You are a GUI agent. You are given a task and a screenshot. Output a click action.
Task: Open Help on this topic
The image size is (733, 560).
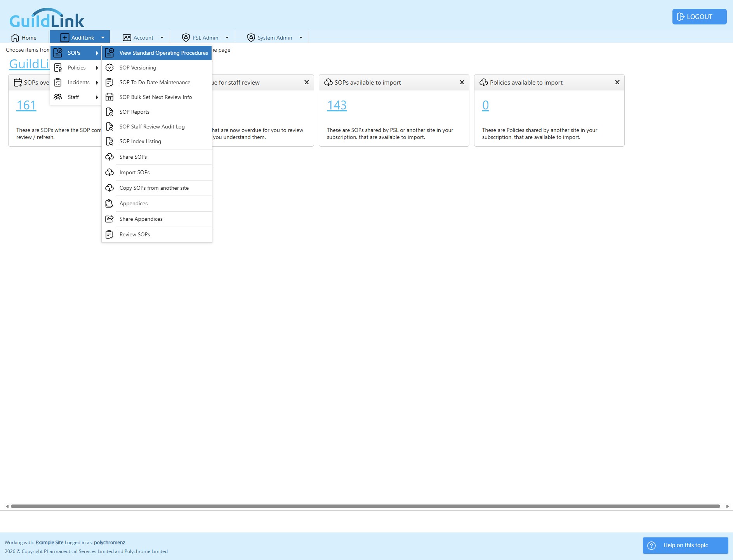[685, 545]
